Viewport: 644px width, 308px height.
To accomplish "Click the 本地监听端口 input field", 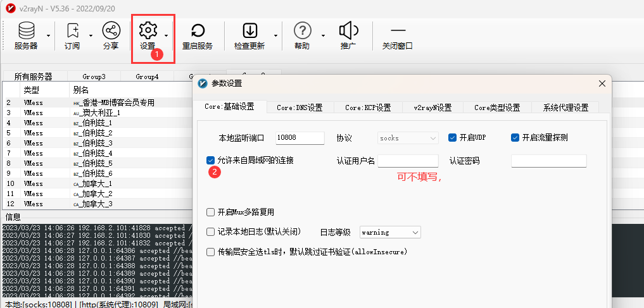I will (300, 138).
